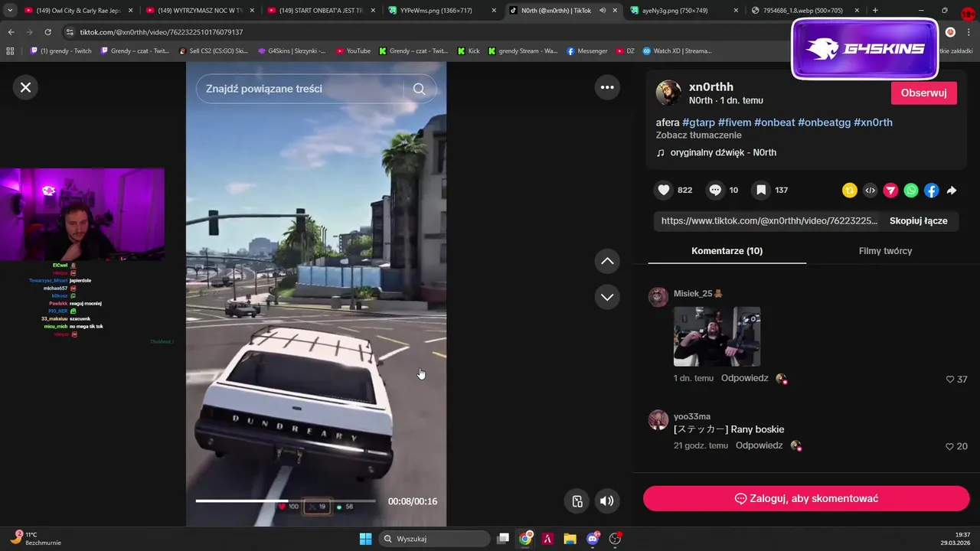Screen dimensions: 980x551
Task: Open Windows Start menu
Action: point(366,539)
